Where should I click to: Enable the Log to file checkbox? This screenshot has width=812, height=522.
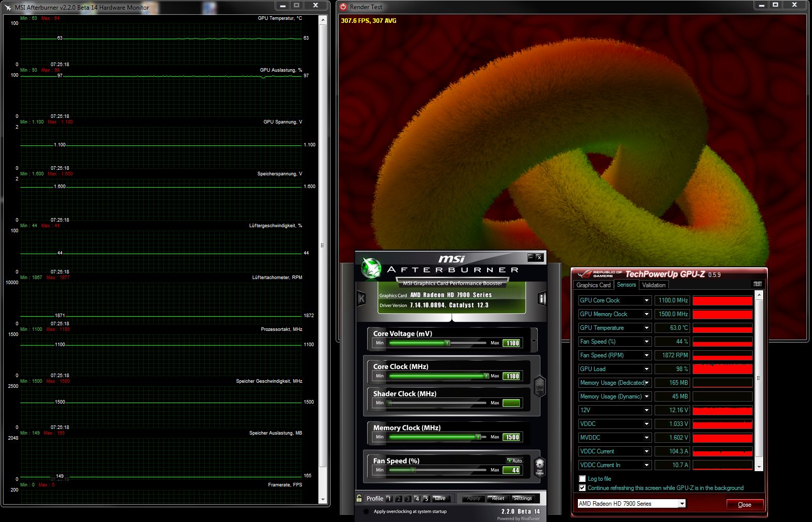pos(582,479)
